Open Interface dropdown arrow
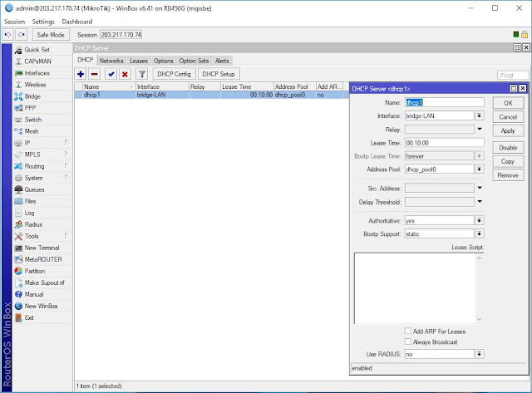 pyautogui.click(x=479, y=115)
